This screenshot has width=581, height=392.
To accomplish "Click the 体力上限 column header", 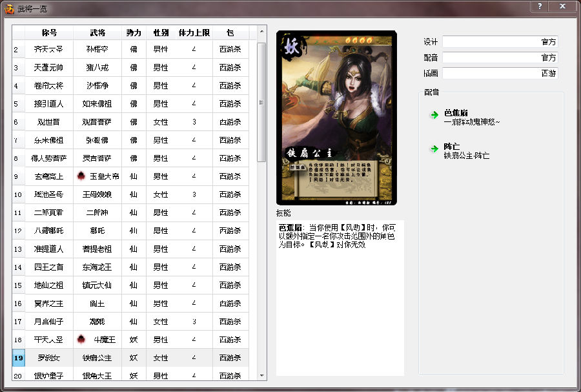I will coord(194,32).
